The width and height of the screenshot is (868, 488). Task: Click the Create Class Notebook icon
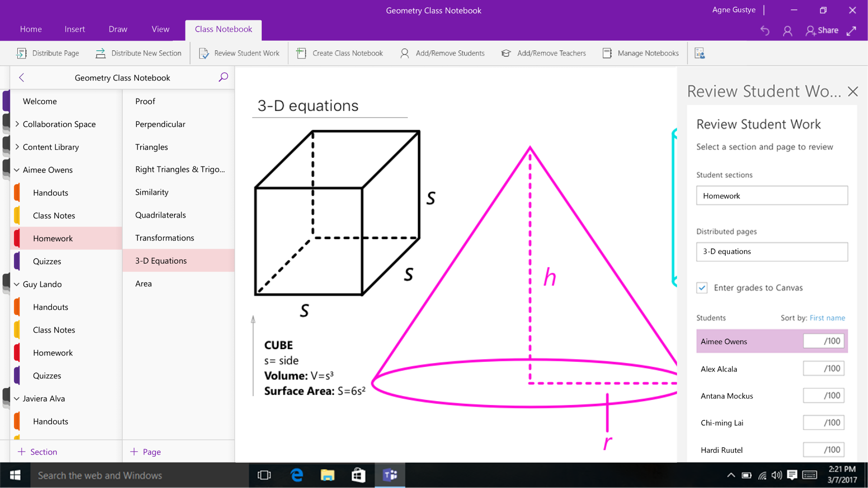click(x=301, y=53)
